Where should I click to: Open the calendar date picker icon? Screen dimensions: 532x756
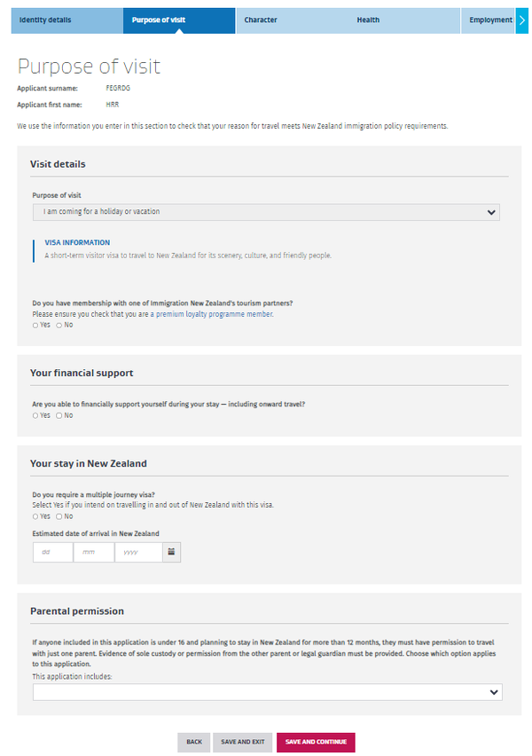pyautogui.click(x=173, y=552)
